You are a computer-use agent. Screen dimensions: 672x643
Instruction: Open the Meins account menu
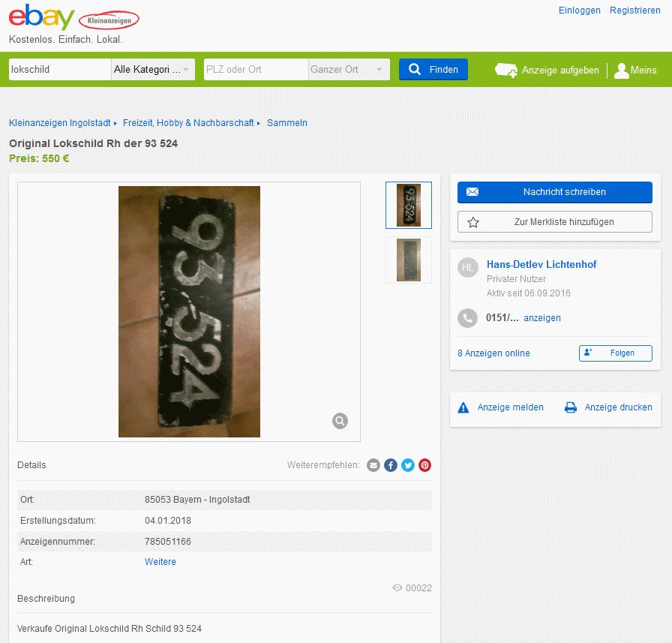635,71
